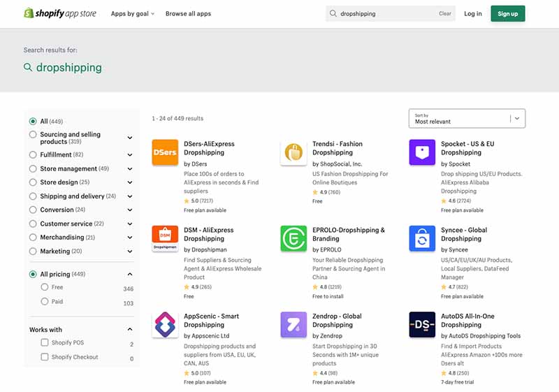Open Zendrop - Global Dropshipping title link
The height and width of the screenshot is (392, 559).
337,320
